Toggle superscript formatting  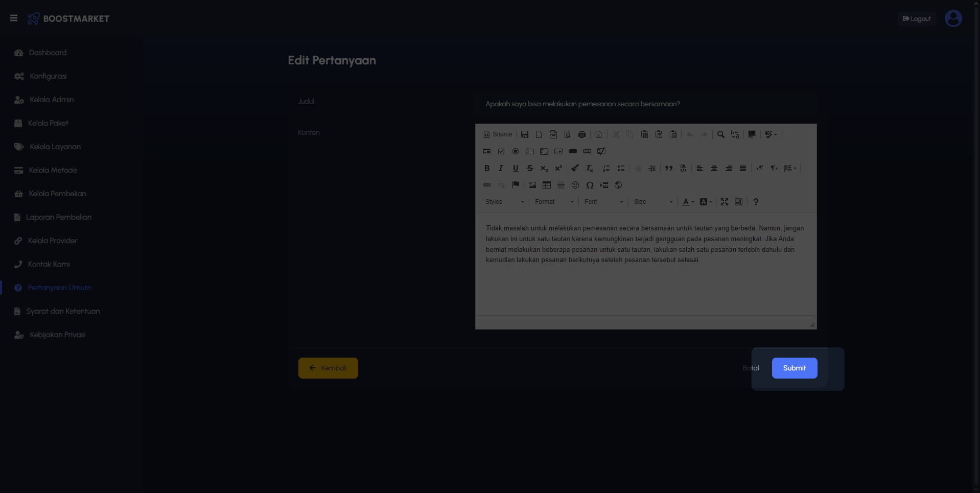coord(558,168)
